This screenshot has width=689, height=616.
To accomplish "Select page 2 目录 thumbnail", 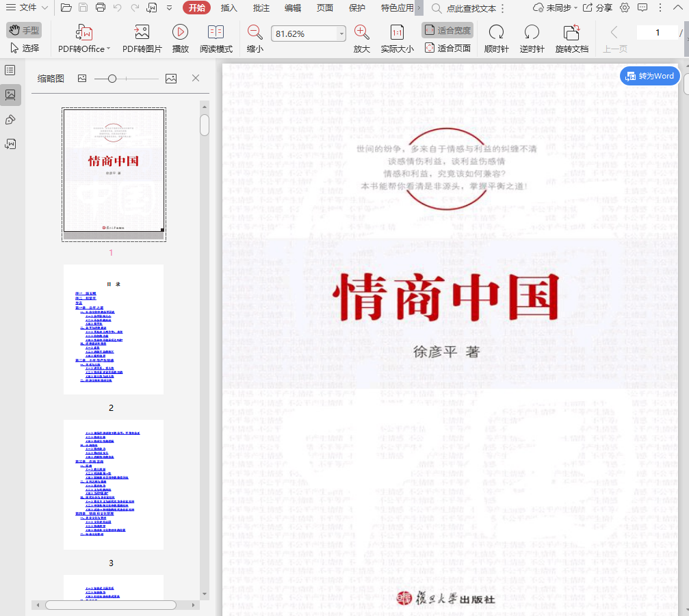I will click(114, 330).
